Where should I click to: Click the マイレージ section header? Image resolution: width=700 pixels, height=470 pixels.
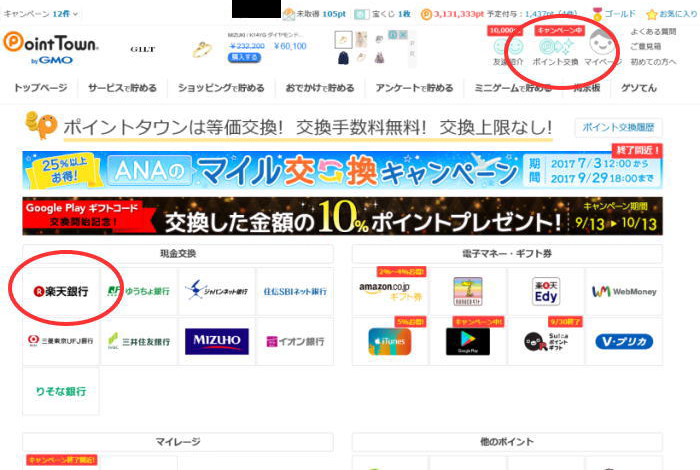click(178, 442)
